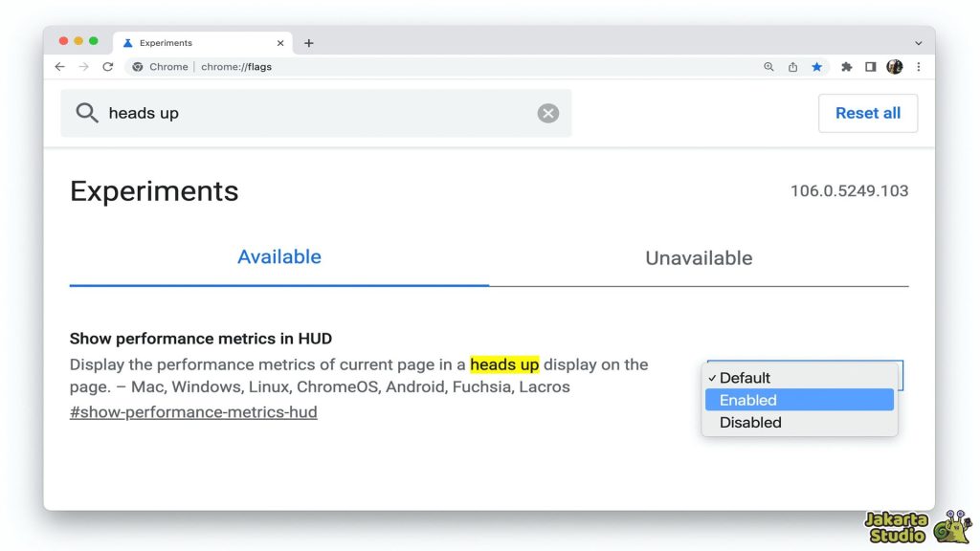Open the #show-performance-metrics-hud link
Screen dimensions: 980x551
pyautogui.click(x=193, y=412)
